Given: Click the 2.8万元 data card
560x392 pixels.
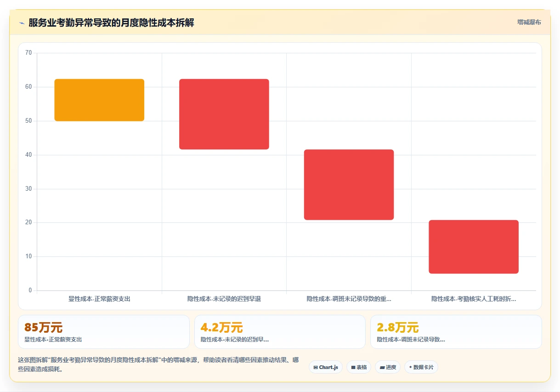Looking at the screenshot, I should click(456, 332).
